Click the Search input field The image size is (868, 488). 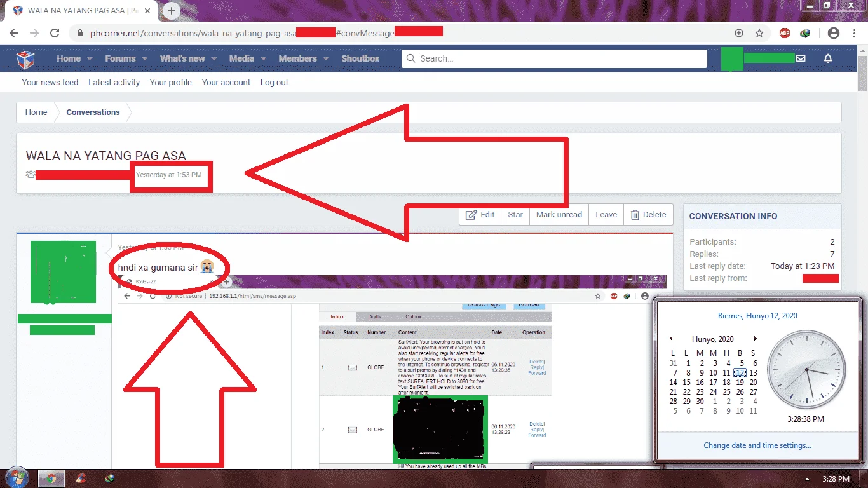pos(554,58)
